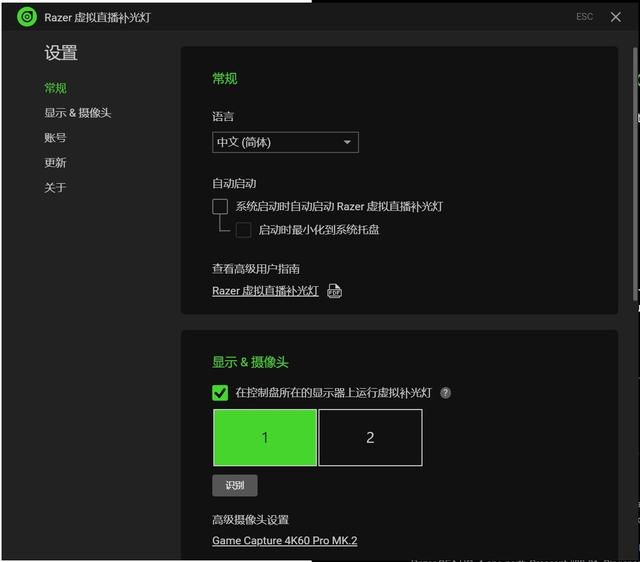Select display 1 thumbnail
The height and width of the screenshot is (562, 640).
tap(265, 438)
